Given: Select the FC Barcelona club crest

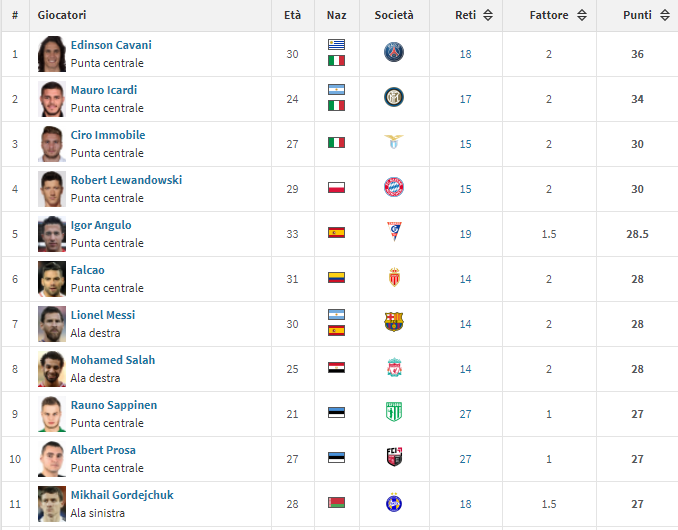Looking at the screenshot, I should point(393,322).
